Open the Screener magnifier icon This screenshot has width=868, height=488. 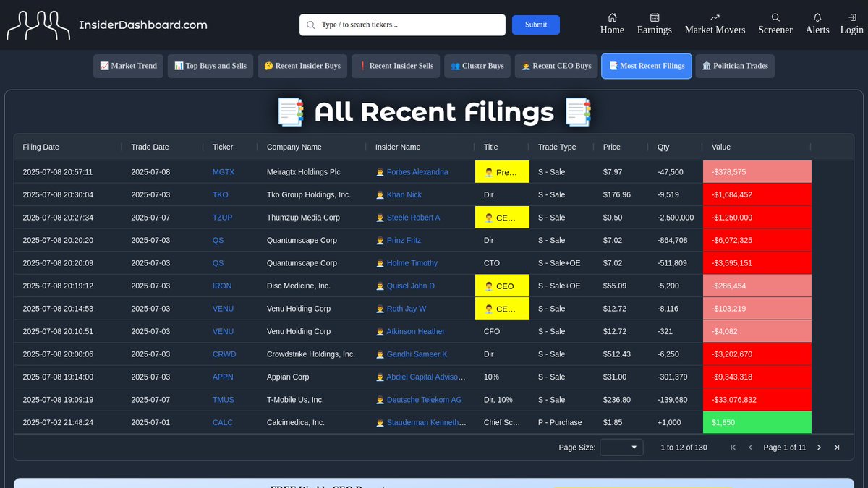[775, 17]
